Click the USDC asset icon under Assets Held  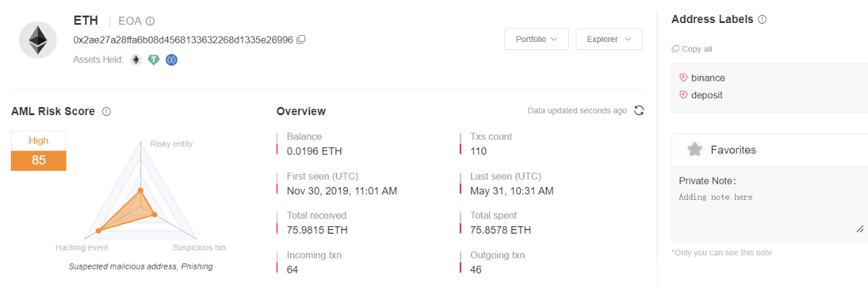pyautogui.click(x=172, y=60)
